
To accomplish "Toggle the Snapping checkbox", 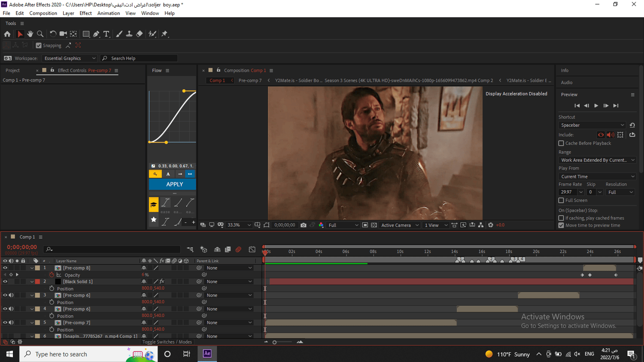I will tap(39, 46).
